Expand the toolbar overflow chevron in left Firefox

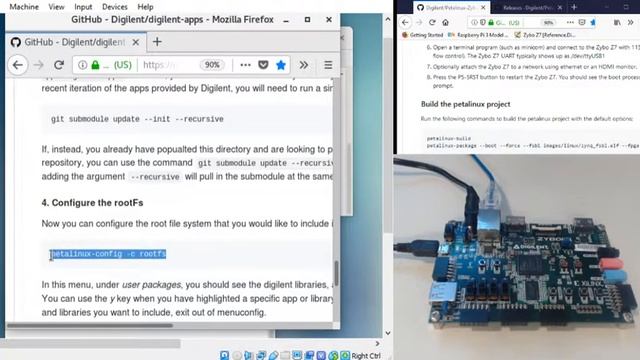pos(304,65)
